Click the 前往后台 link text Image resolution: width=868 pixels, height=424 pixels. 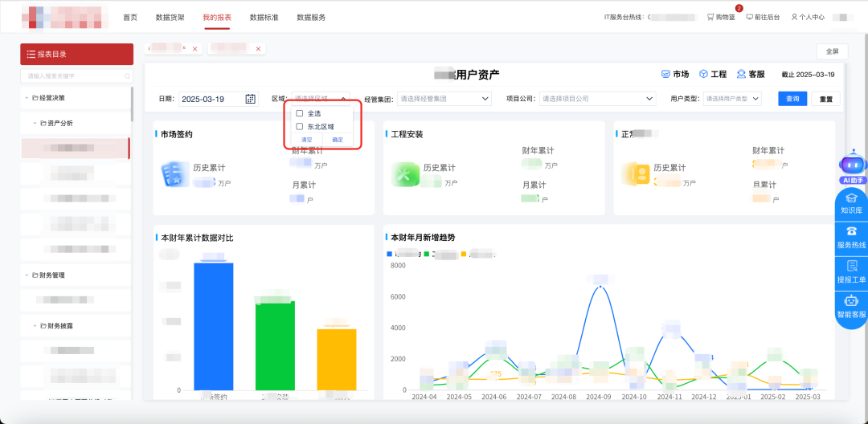tap(768, 17)
